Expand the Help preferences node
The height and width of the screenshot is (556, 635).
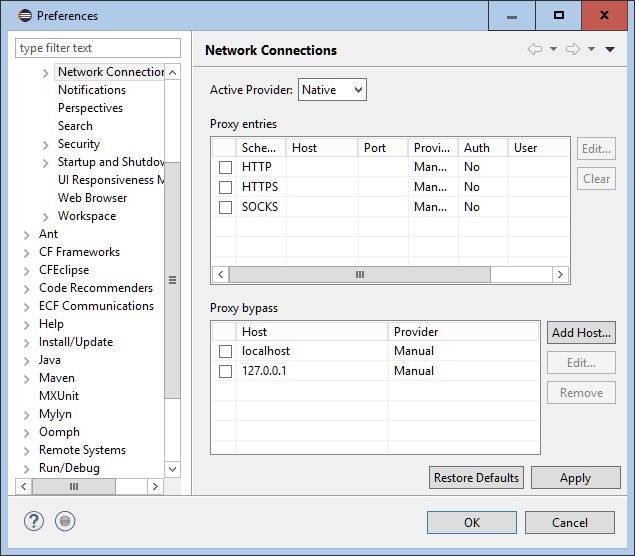(x=27, y=325)
